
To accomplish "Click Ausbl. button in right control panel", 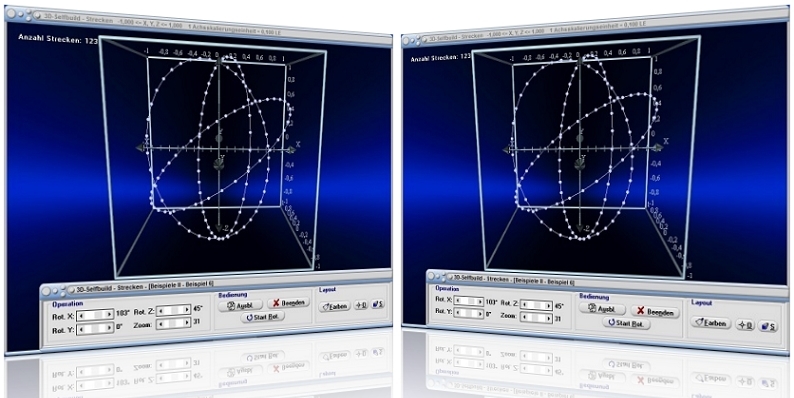I will (603, 308).
